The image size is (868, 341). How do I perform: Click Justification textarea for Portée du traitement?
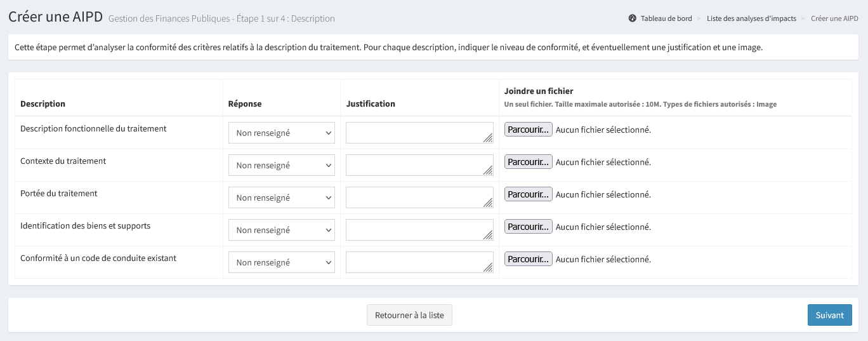419,197
